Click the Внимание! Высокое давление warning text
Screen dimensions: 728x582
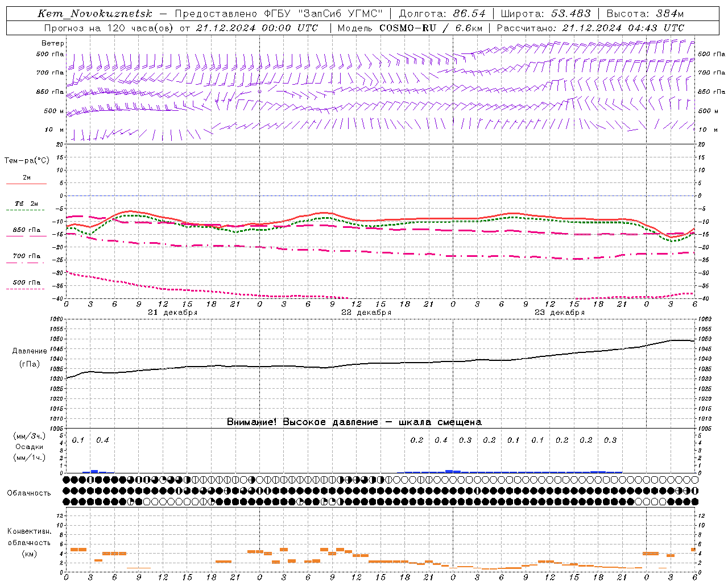(354, 422)
